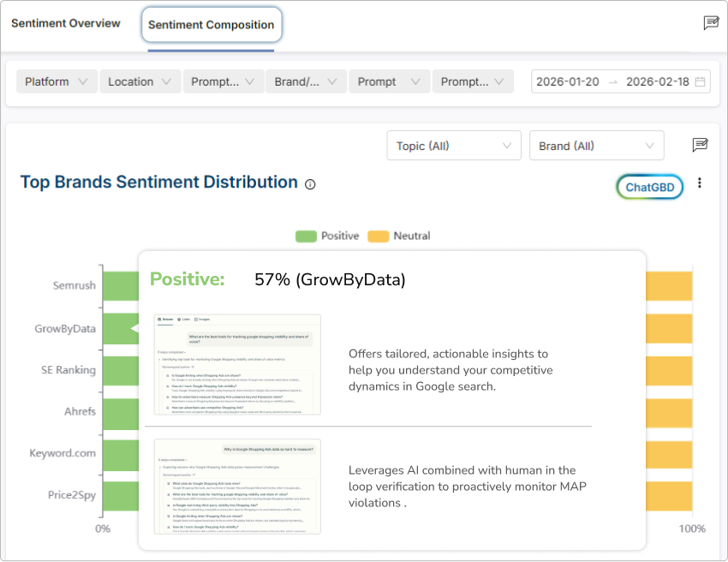Open the Topic (All) dropdown
Viewport: 728px width, 562px height.
click(453, 146)
